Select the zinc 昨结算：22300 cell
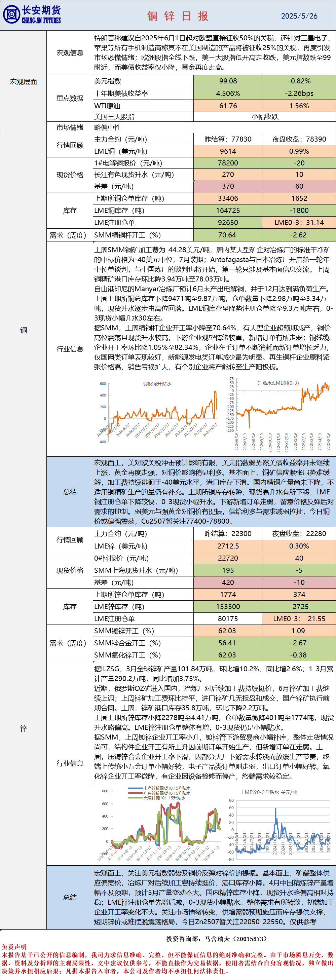 tap(228, 534)
